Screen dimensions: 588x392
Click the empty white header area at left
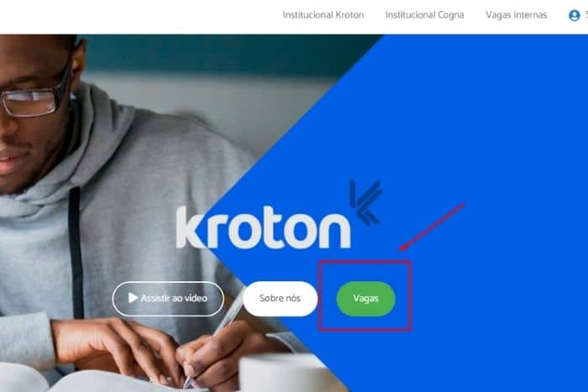tap(131, 17)
